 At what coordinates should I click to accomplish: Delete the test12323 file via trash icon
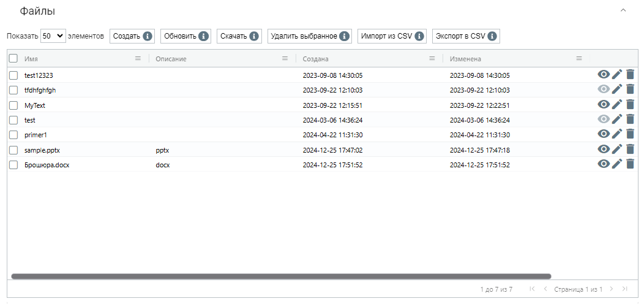pyautogui.click(x=630, y=74)
